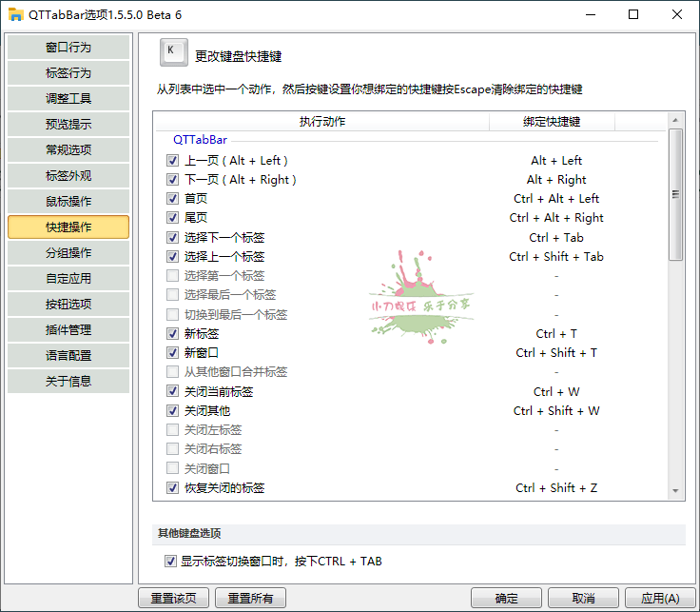Uncheck the 上一页 (Alt + Left) checkbox
Viewport: 700px width, 612px height.
(172, 161)
